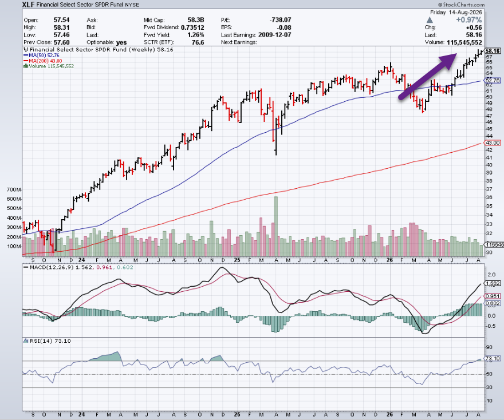Select the P/E value -738.07
Image resolution: width=504 pixels, height=420 pixels.
(280, 20)
